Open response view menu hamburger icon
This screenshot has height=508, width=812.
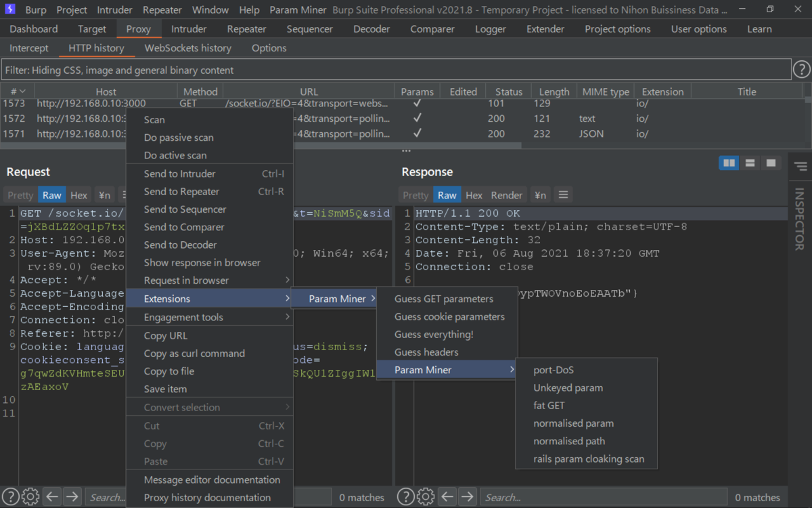pos(563,195)
